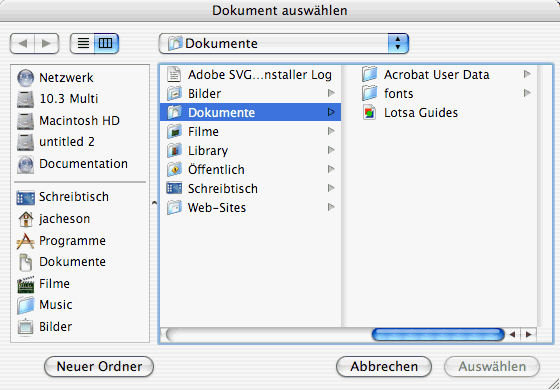Image resolution: width=560 pixels, height=390 pixels.
Task: Expand the Schreibtisch folder arrow in column
Action: pos(331,188)
